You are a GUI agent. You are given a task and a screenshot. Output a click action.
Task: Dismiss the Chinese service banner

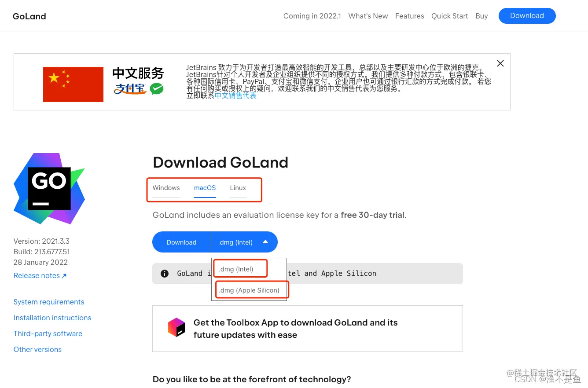[x=500, y=63]
